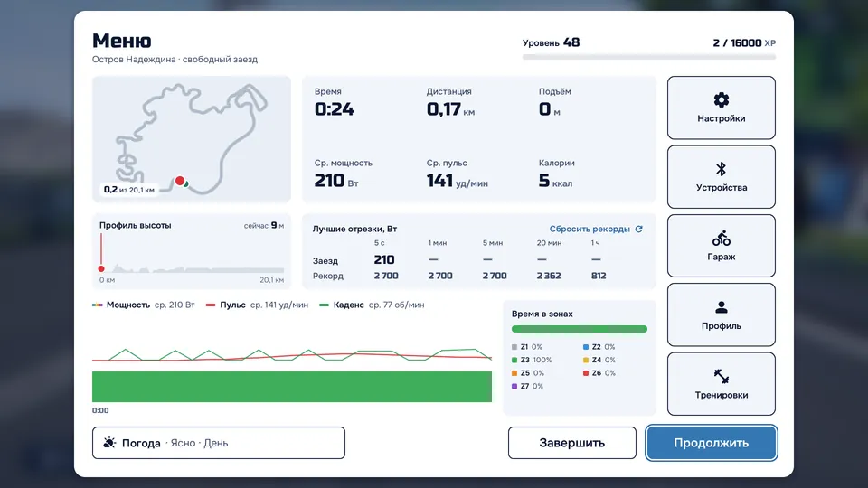Click the 5 с column header
Screen dimensions: 868x488
click(x=379, y=243)
